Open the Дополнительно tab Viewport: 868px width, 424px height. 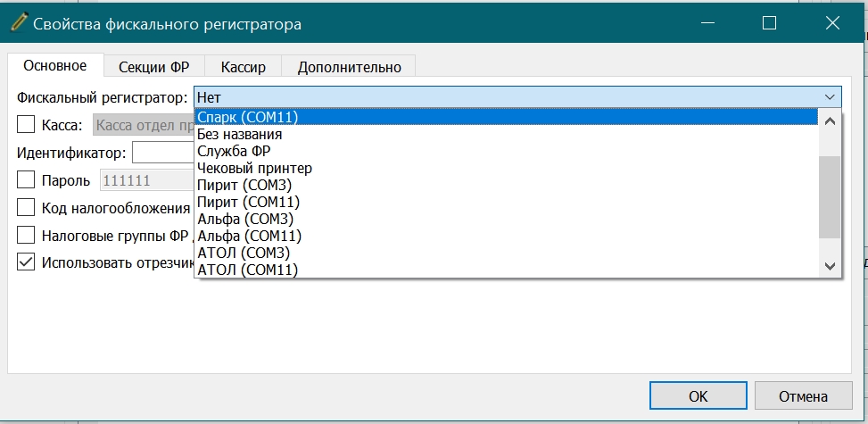349,67
